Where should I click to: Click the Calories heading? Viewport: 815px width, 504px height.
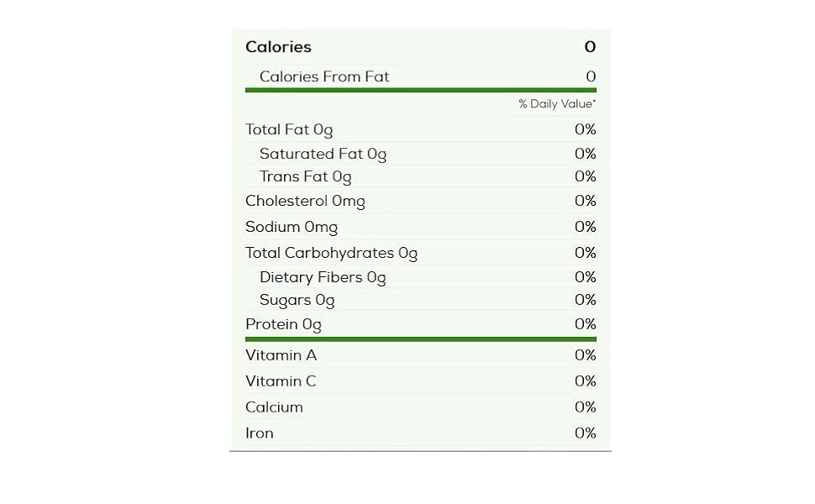click(278, 47)
